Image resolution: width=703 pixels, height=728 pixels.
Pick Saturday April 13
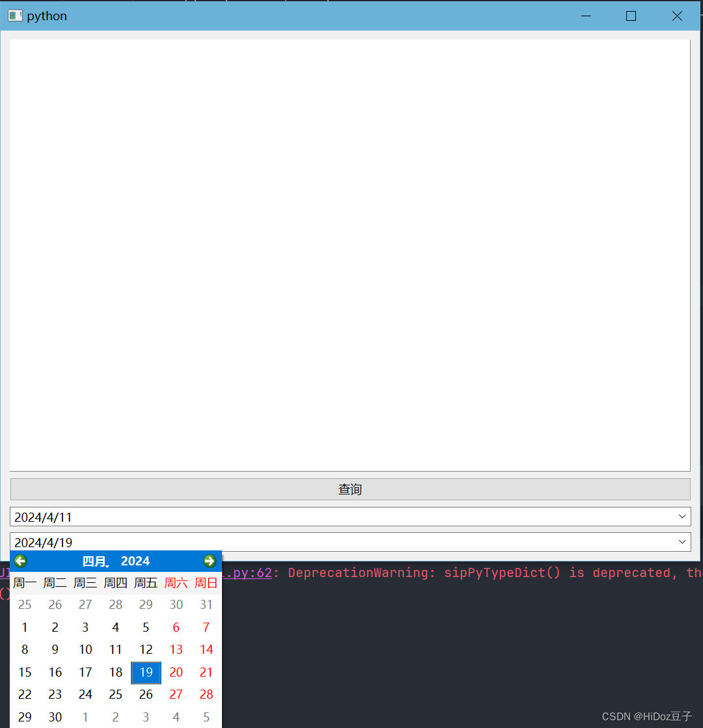click(176, 649)
